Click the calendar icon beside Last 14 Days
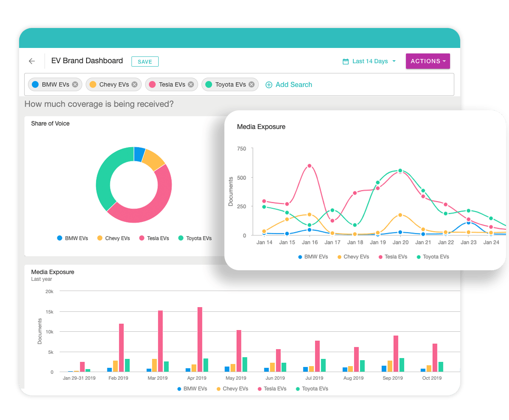 point(346,61)
